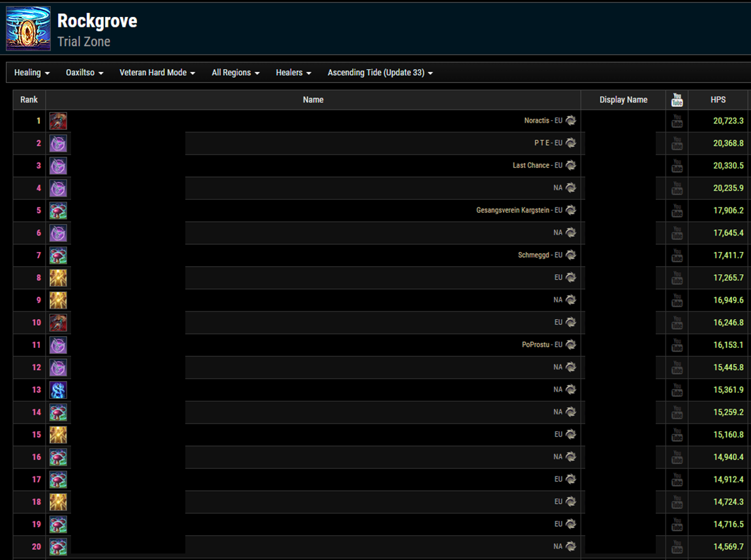
Task: Click the HPS value 16,153.1
Action: [728, 345]
